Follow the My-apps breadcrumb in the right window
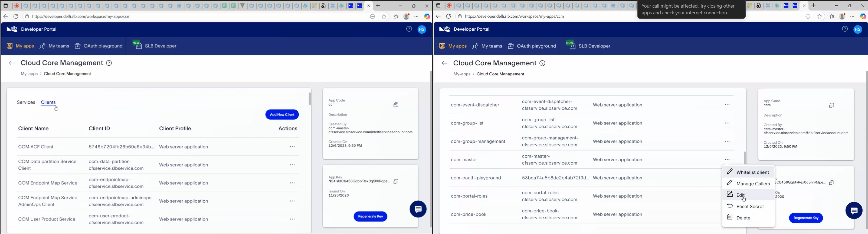Screen dimensions: 868x234 (x=462, y=74)
